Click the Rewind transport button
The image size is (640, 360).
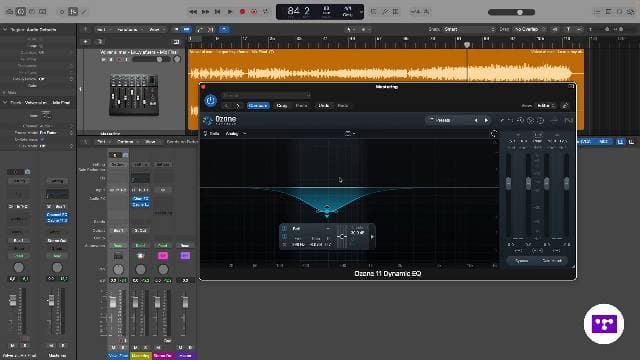[193, 12]
